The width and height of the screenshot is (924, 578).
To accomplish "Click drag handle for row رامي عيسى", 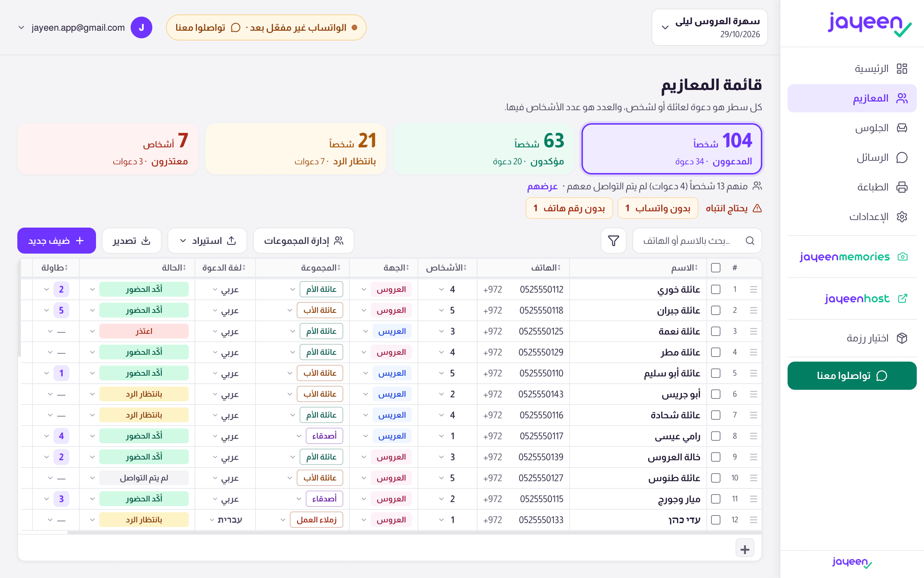I will click(x=753, y=436).
